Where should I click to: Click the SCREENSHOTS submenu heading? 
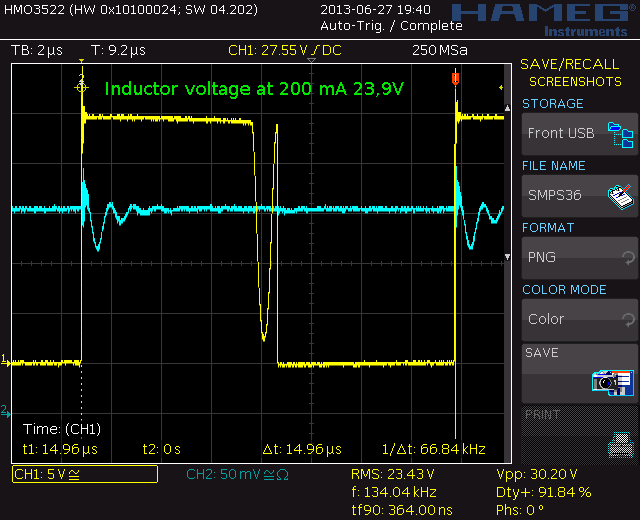pyautogui.click(x=575, y=81)
